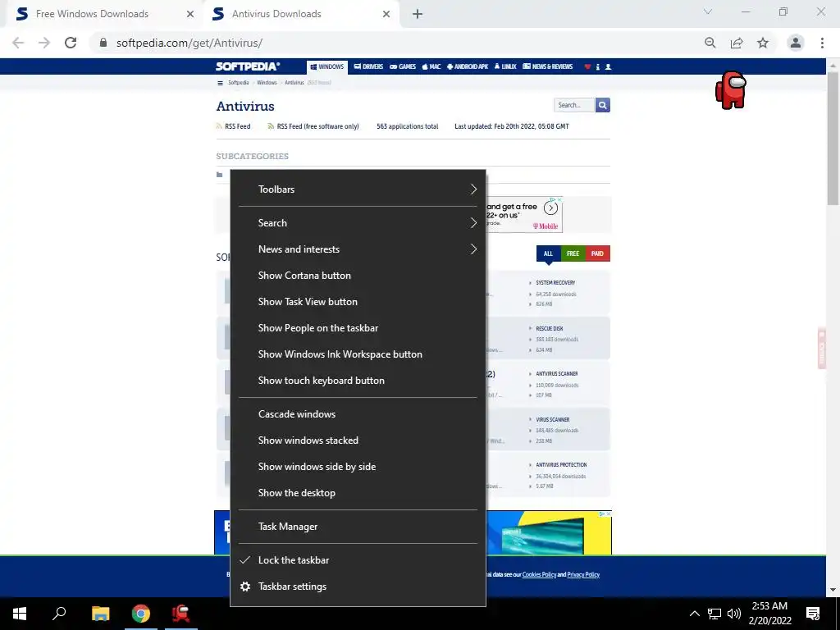Click the gear icon beside Taskbar settings
The height and width of the screenshot is (630, 840).
click(x=245, y=587)
